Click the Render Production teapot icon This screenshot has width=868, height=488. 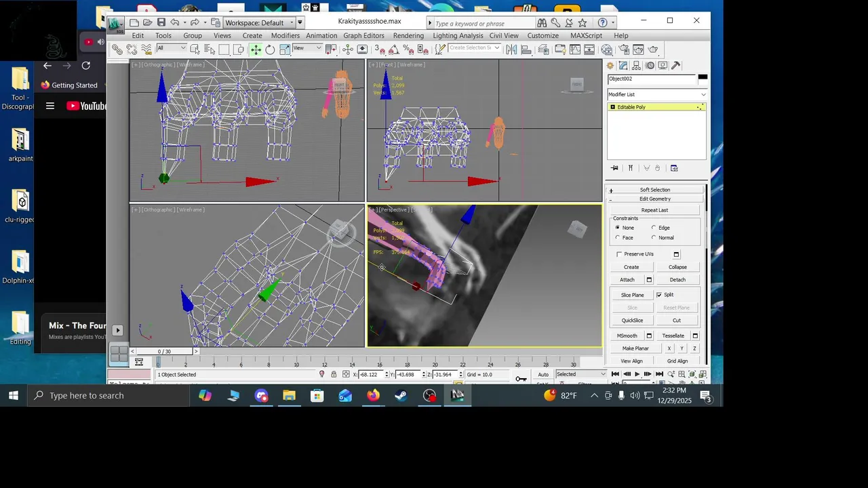coord(653,49)
